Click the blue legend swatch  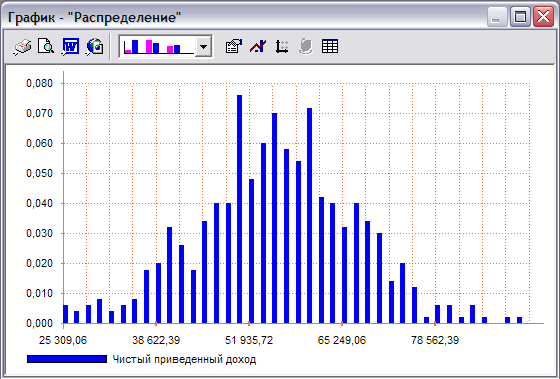pyautogui.click(x=67, y=359)
